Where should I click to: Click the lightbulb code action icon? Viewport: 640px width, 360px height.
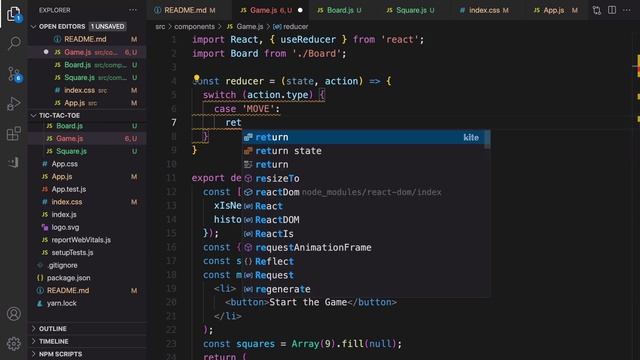(x=196, y=78)
